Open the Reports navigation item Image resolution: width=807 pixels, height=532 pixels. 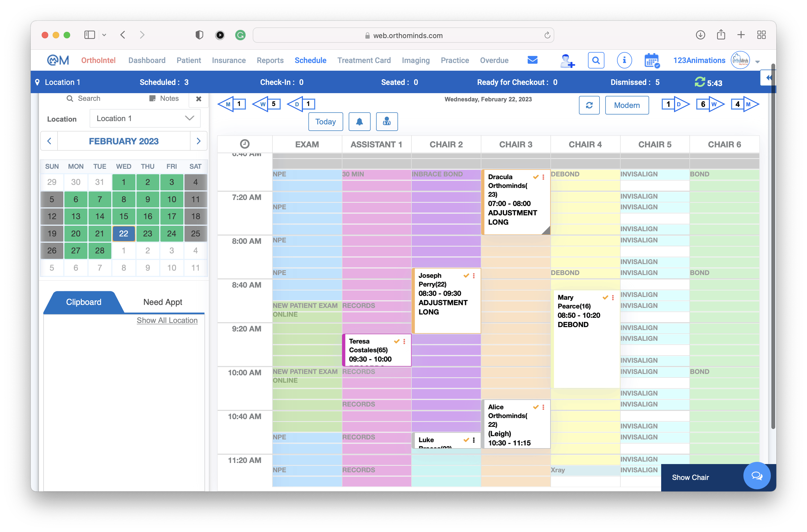270,60
